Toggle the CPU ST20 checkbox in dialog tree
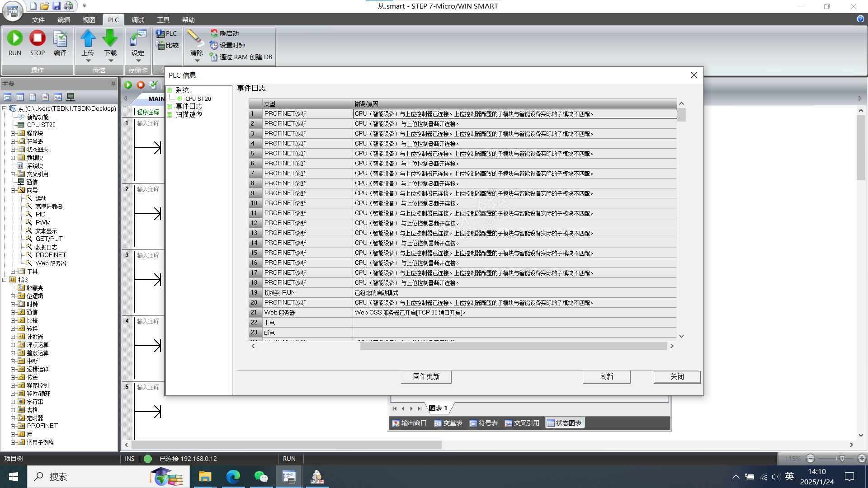Screen dimensions: 868x488 179,99
